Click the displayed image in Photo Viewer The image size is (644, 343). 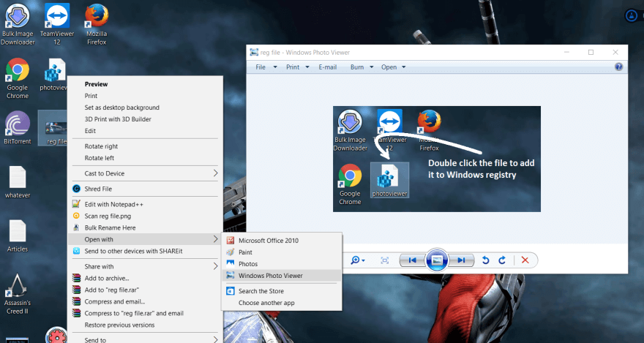tap(437, 159)
